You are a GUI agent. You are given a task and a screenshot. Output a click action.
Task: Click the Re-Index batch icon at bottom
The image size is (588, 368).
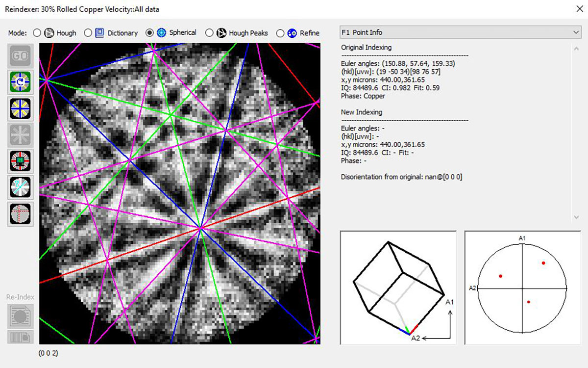pos(21,337)
